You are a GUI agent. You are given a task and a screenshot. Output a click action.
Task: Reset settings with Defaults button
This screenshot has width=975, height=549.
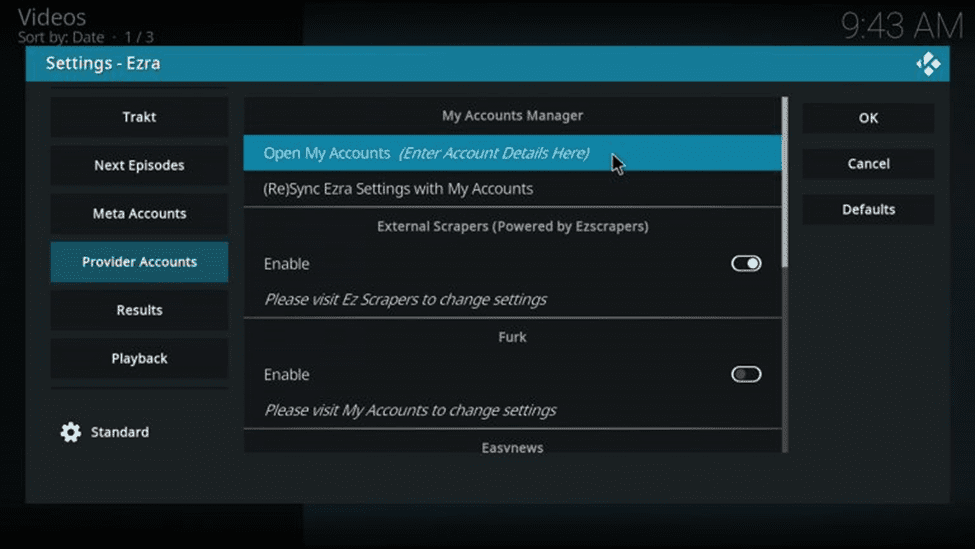coord(868,210)
